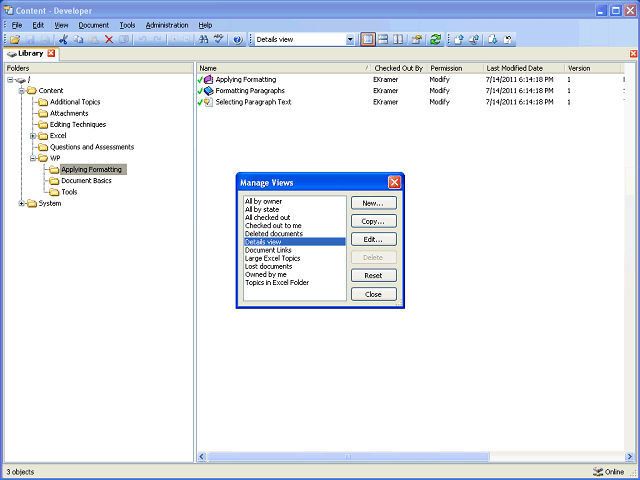Open the Document menu

click(94, 25)
